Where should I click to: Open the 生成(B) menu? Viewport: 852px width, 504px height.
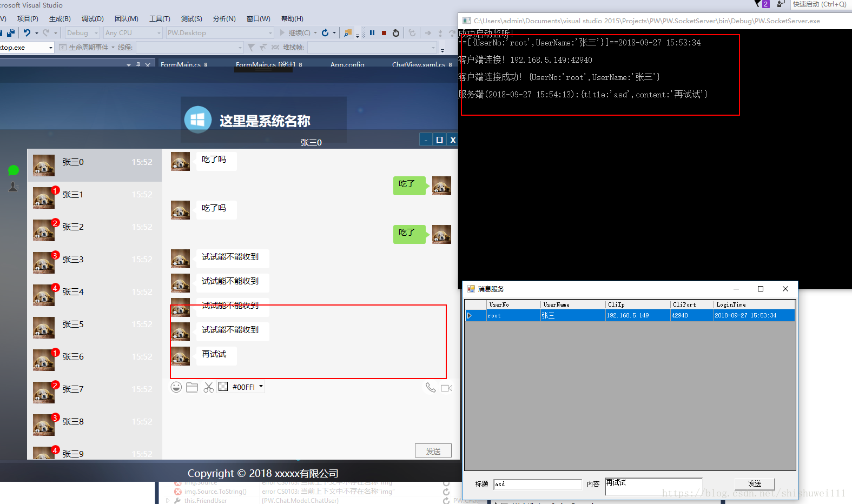pos(60,18)
